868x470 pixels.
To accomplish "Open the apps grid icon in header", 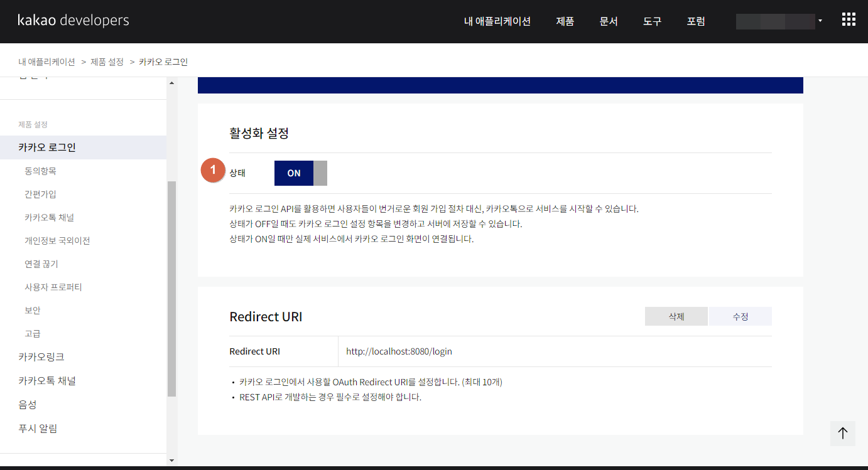I will pos(849,20).
